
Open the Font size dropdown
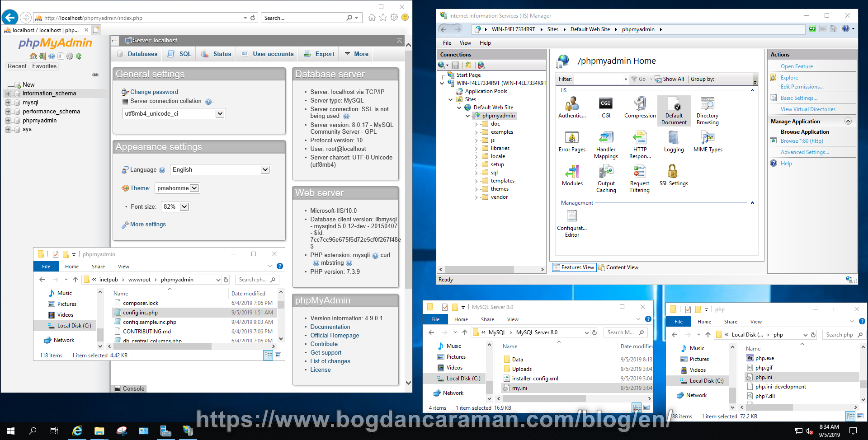click(175, 207)
